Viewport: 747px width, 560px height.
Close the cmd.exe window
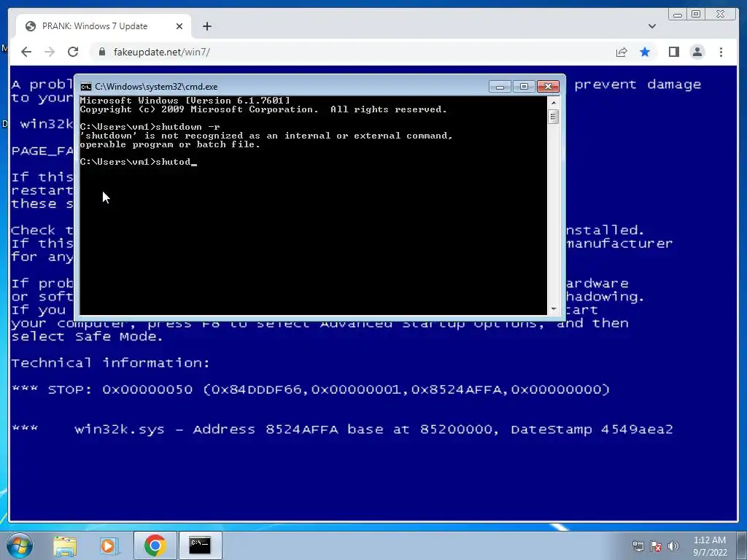click(x=548, y=87)
